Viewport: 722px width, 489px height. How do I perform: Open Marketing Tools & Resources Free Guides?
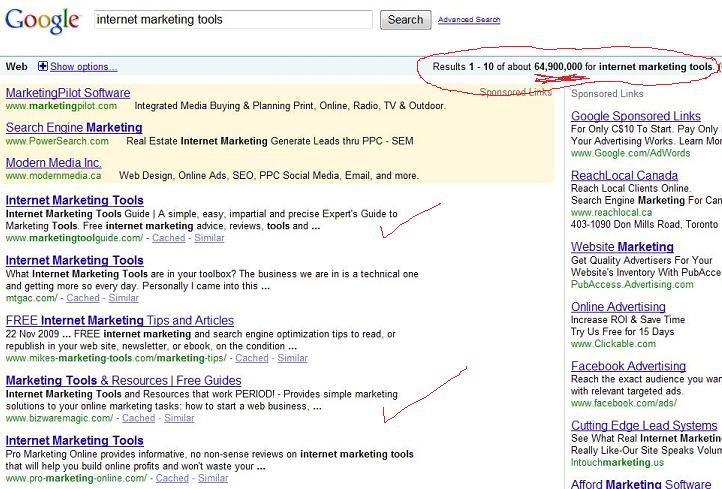(123, 381)
